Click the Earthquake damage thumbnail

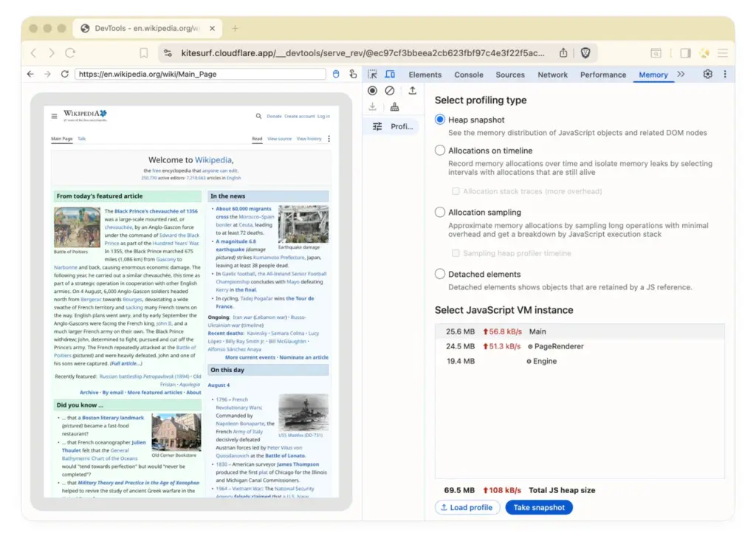303,224
